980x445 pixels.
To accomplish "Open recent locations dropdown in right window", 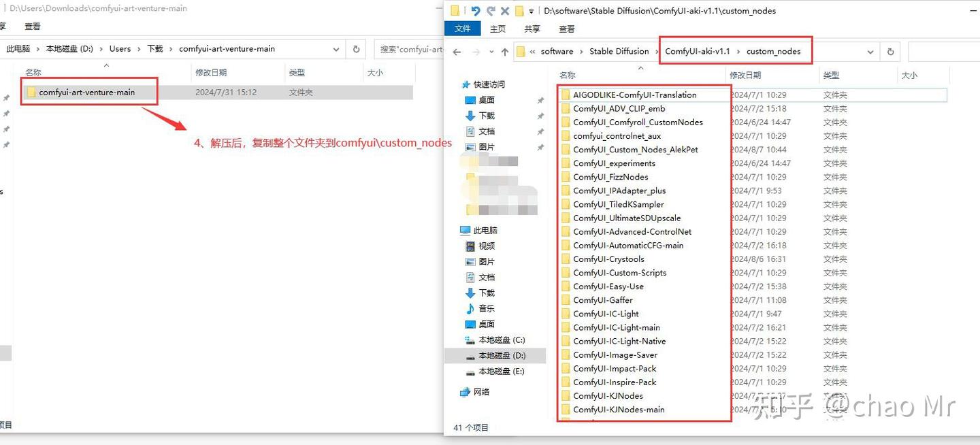I will click(x=490, y=52).
